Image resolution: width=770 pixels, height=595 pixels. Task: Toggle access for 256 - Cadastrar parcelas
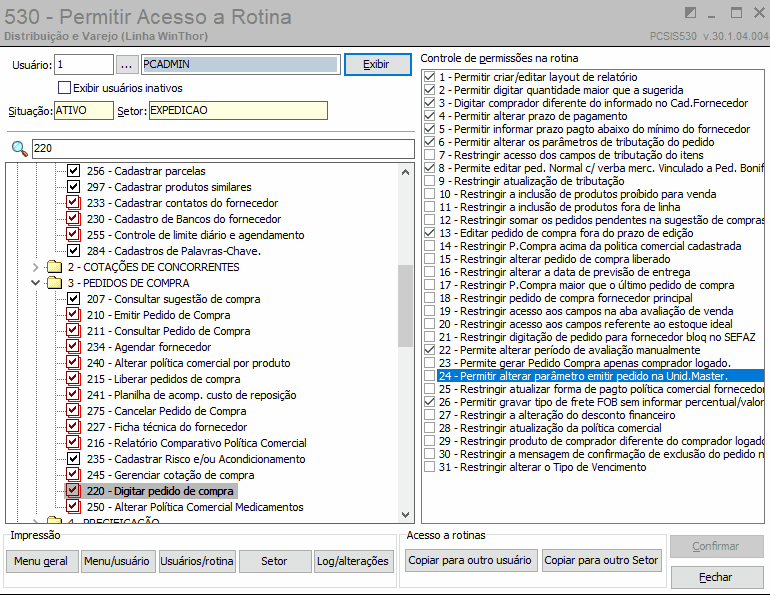pyautogui.click(x=74, y=171)
